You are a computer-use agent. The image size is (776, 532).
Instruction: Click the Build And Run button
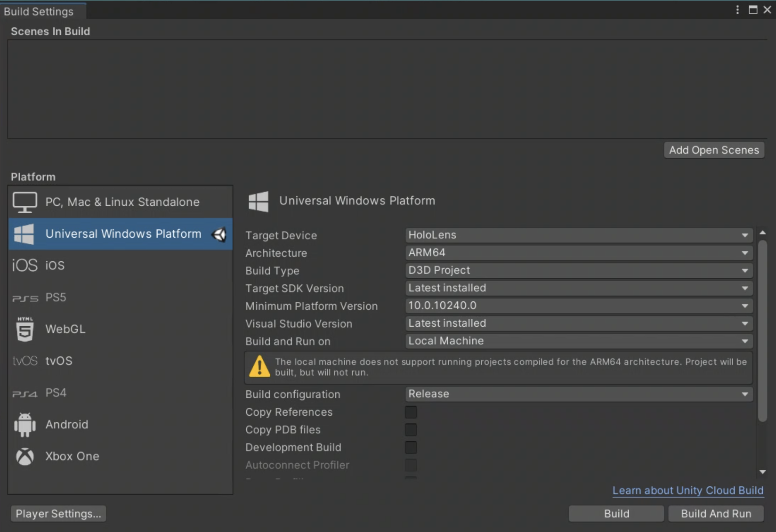coord(716,514)
